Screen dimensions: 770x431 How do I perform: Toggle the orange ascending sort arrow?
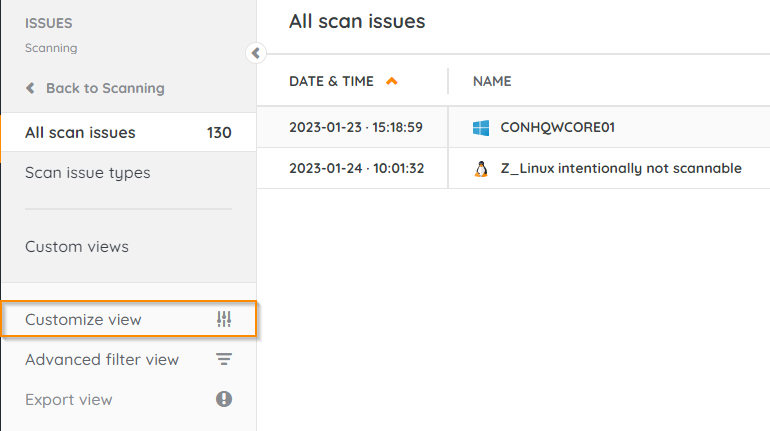391,81
